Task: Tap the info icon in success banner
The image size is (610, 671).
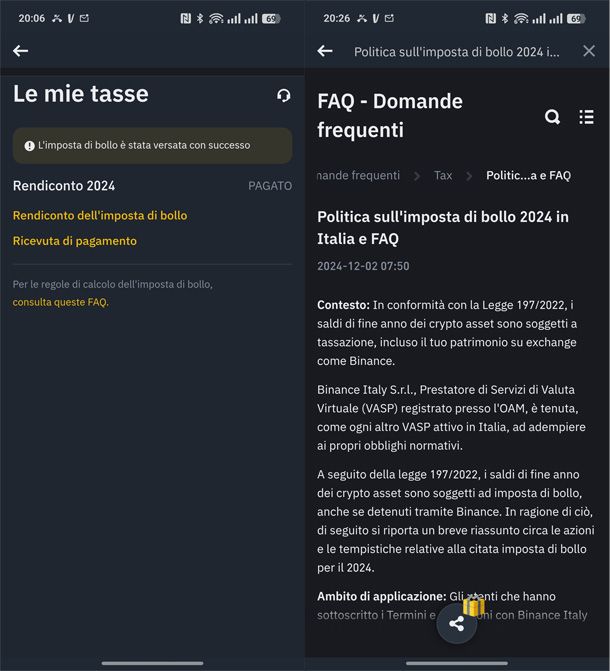Action: 30,146
